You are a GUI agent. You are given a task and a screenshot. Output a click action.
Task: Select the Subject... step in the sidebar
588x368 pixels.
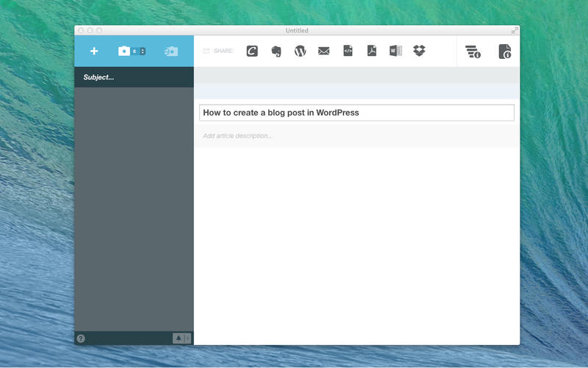tap(135, 77)
